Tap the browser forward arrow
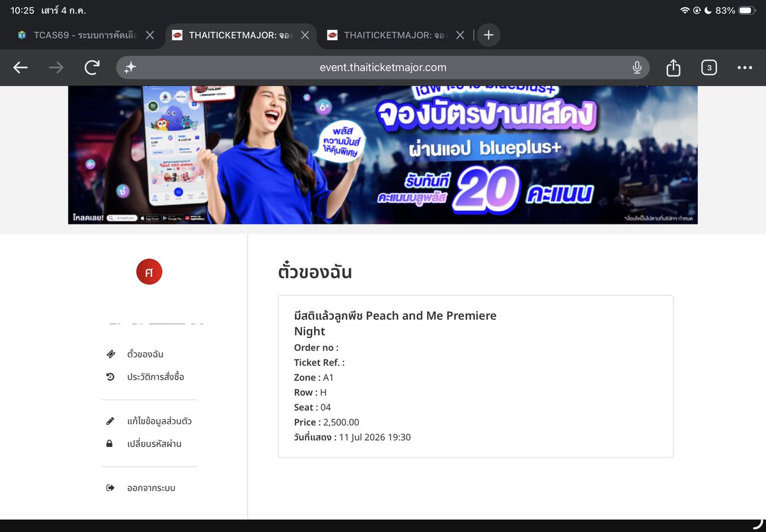This screenshot has height=532, width=766. click(56, 68)
